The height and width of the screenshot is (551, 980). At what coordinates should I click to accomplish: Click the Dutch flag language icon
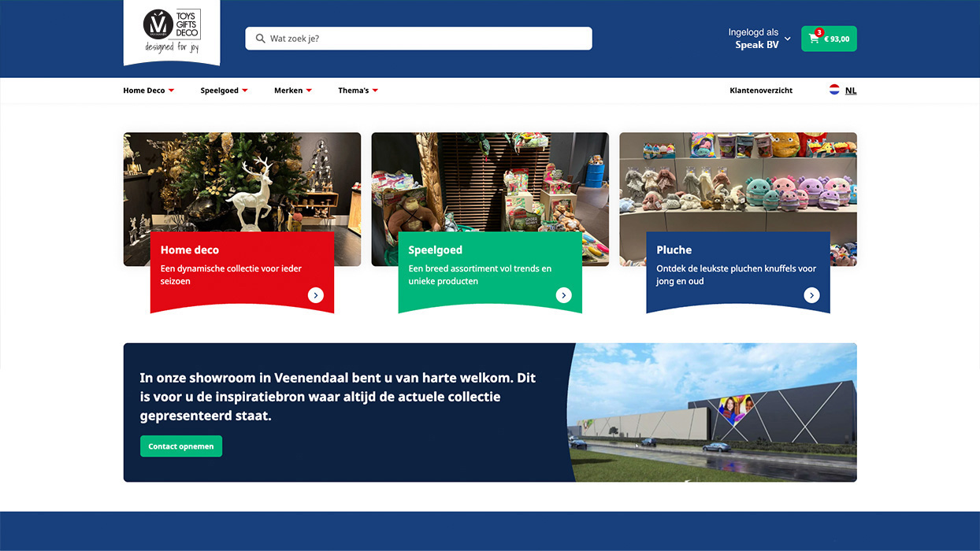tap(834, 90)
